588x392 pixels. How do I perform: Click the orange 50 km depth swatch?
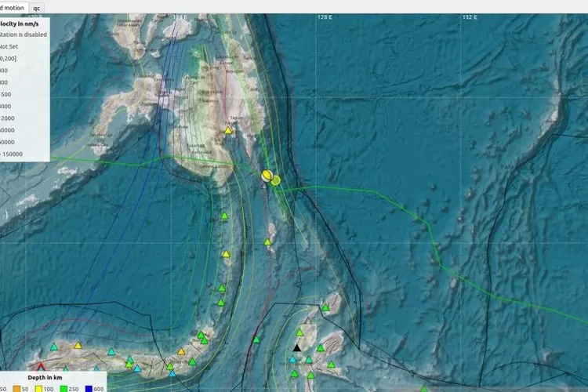17,389
